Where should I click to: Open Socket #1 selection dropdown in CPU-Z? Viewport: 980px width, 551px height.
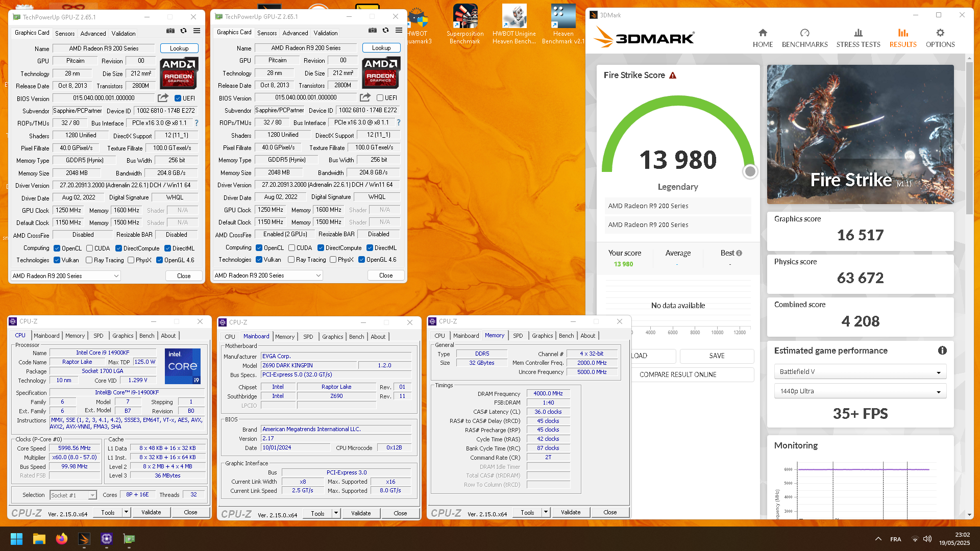(x=73, y=495)
